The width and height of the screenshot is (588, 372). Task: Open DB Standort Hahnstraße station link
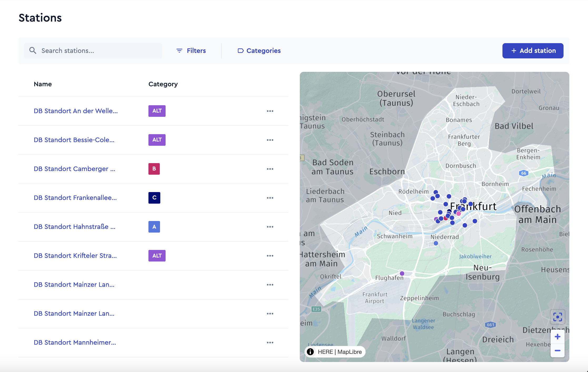[x=74, y=227]
